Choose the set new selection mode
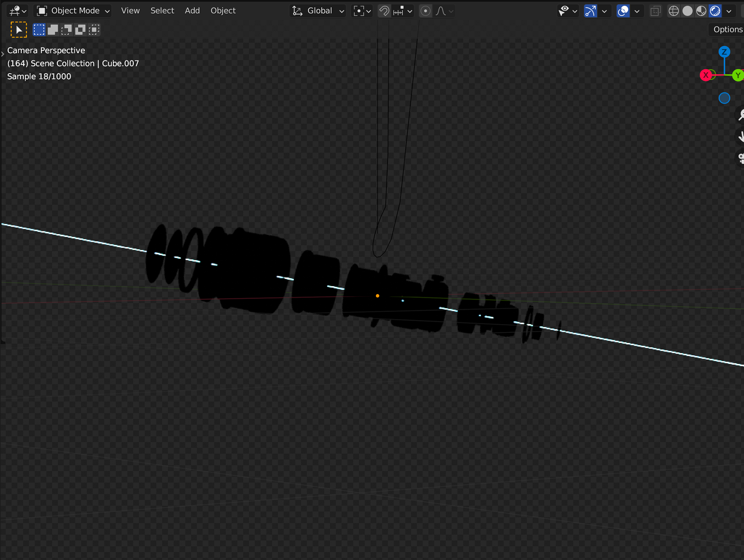Image resolution: width=744 pixels, height=560 pixels. tap(39, 30)
